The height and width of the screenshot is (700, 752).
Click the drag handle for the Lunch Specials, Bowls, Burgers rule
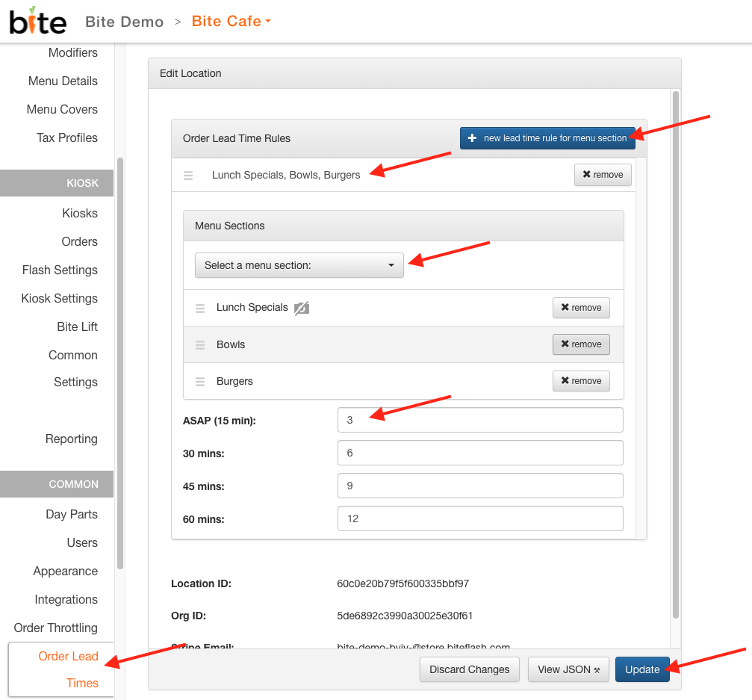pyautogui.click(x=188, y=175)
